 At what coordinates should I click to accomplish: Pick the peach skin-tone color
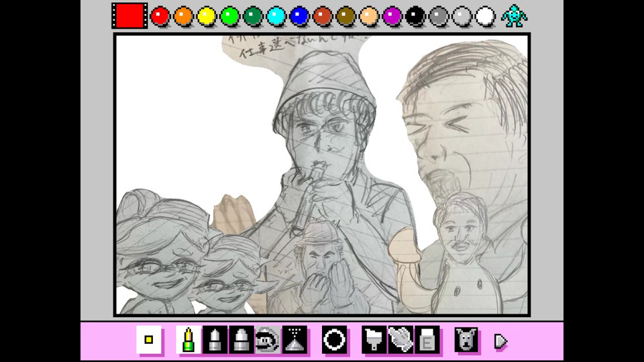(x=369, y=17)
